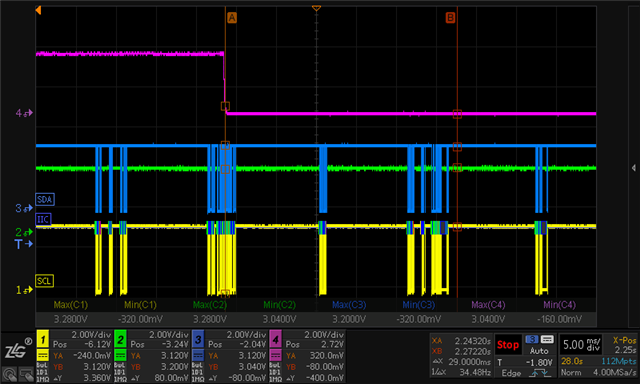Image resolution: width=640 pixels, height=384 pixels.
Task: Select channel 2 green number badge
Action: pyautogui.click(x=120, y=339)
